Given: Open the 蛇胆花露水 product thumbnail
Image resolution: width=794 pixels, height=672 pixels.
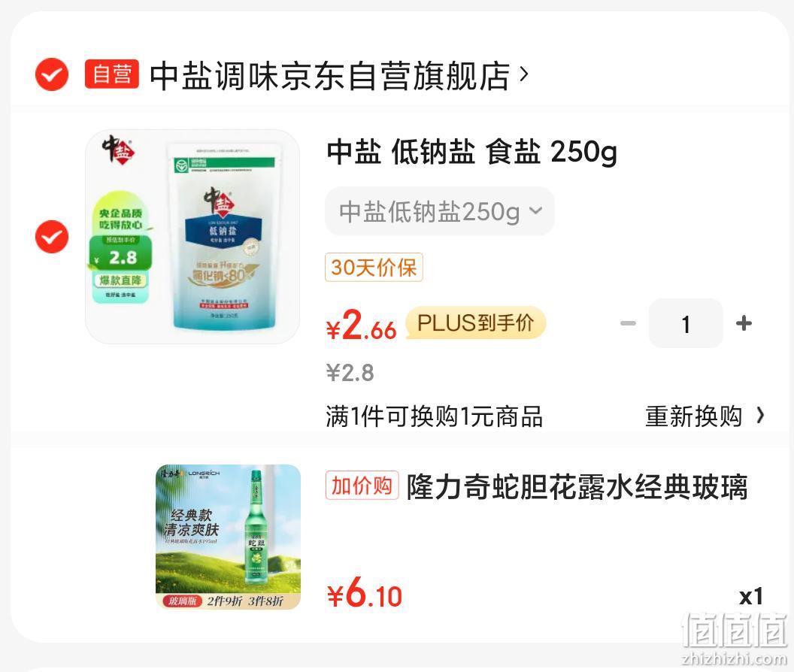Looking at the screenshot, I should pyautogui.click(x=228, y=537).
